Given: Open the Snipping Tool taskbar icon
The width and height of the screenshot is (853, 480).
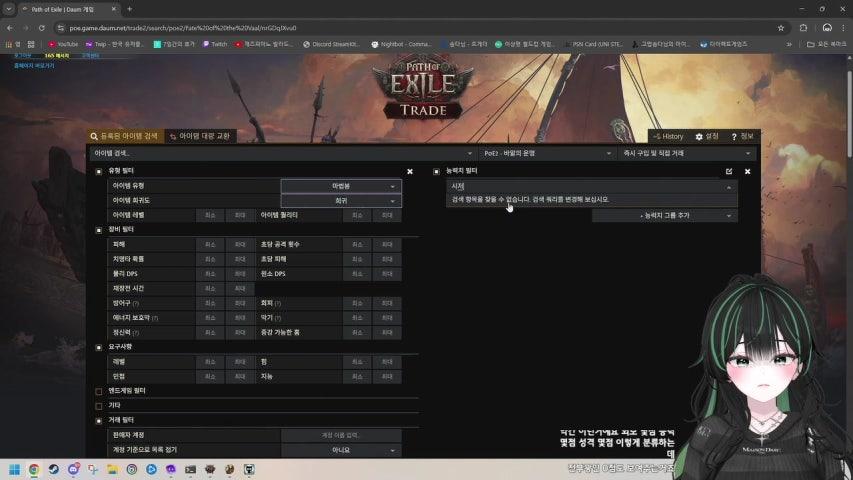Looking at the screenshot, I should pyautogui.click(x=92, y=469).
